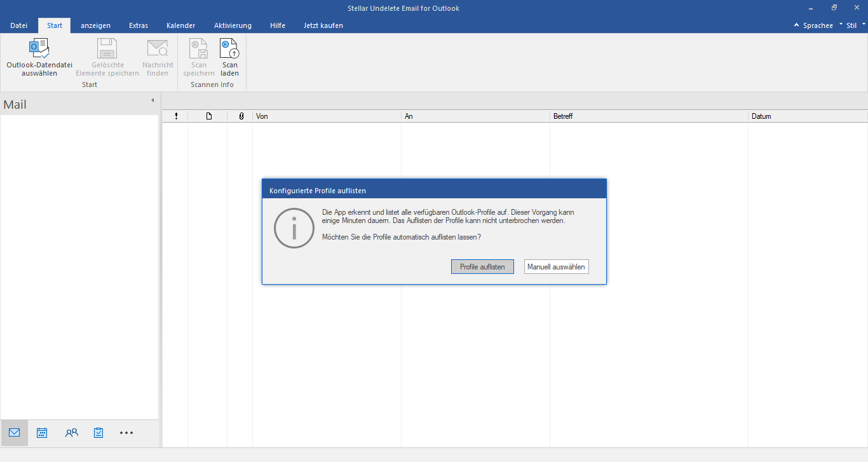
Task: Click Gelöschte Elemente speichern icon
Action: (x=107, y=48)
